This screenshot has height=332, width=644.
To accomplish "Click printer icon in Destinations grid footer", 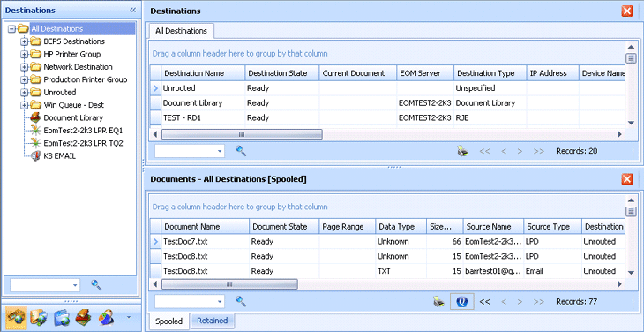I will [x=463, y=151].
